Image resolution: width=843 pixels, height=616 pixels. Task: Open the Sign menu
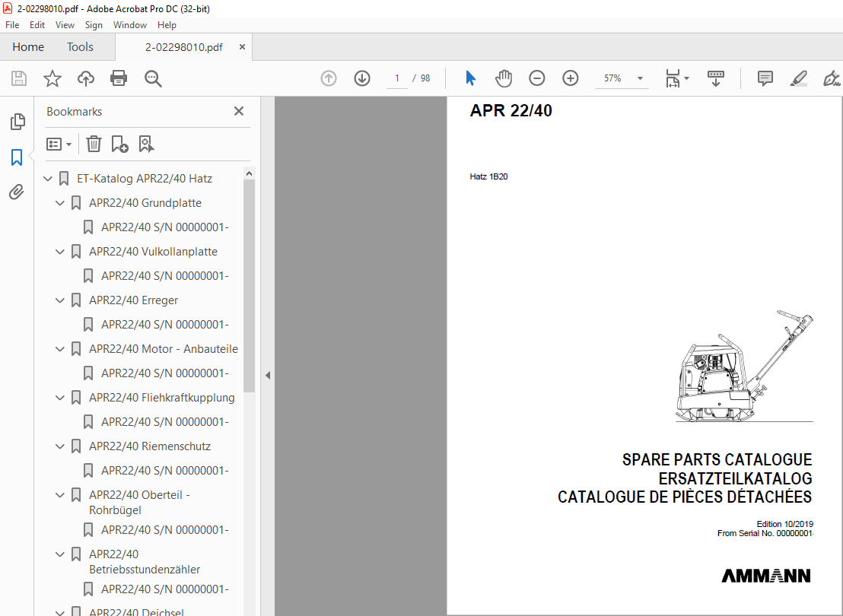(94, 25)
